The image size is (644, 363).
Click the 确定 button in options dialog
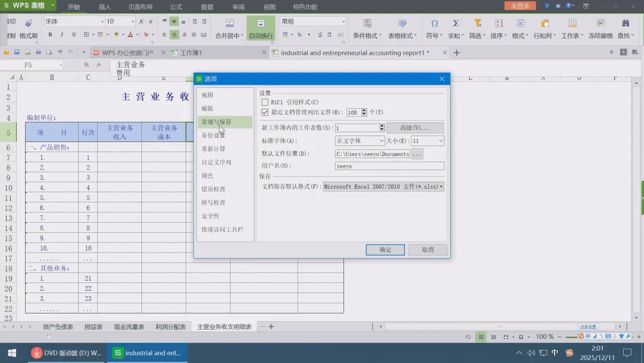pyautogui.click(x=385, y=250)
